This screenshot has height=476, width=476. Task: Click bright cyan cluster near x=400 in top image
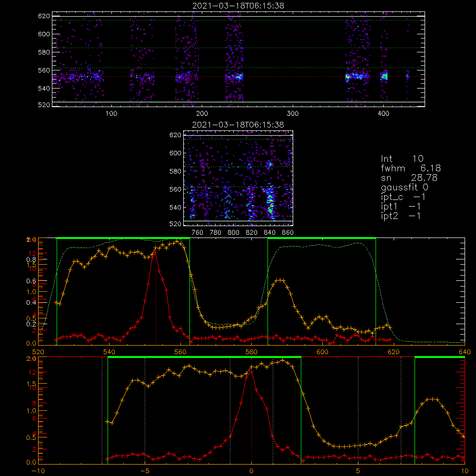(x=384, y=75)
